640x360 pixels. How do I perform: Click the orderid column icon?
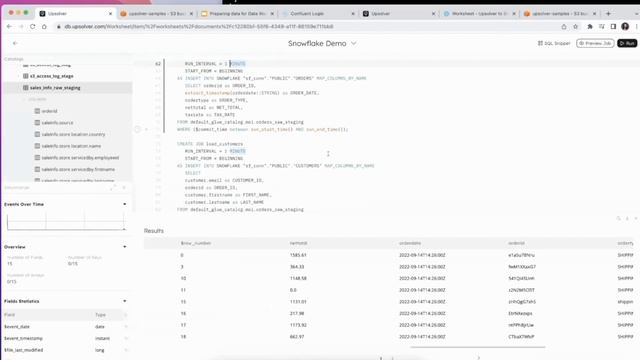pyautogui.click(x=37, y=111)
